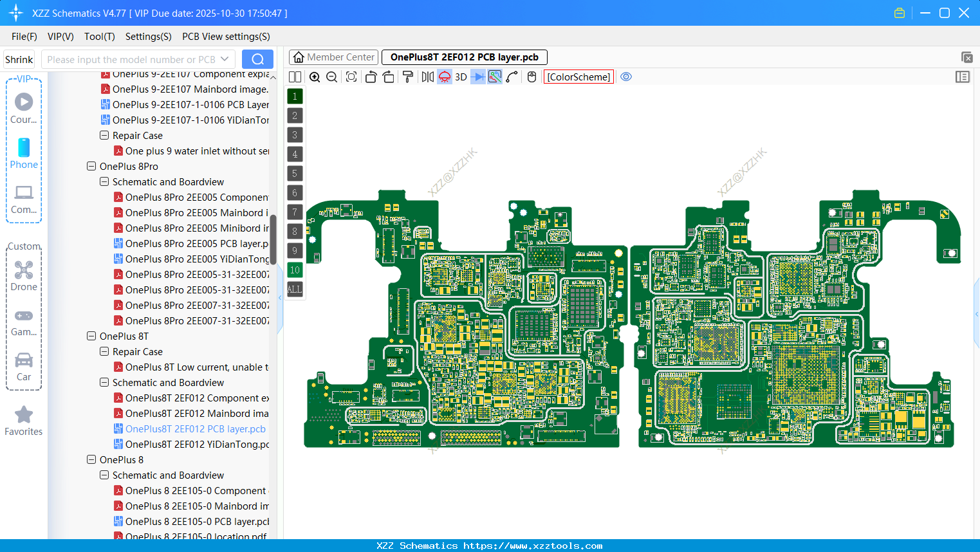Select the paint roller coloring tool
The width and height of the screenshot is (980, 552).
[407, 77]
